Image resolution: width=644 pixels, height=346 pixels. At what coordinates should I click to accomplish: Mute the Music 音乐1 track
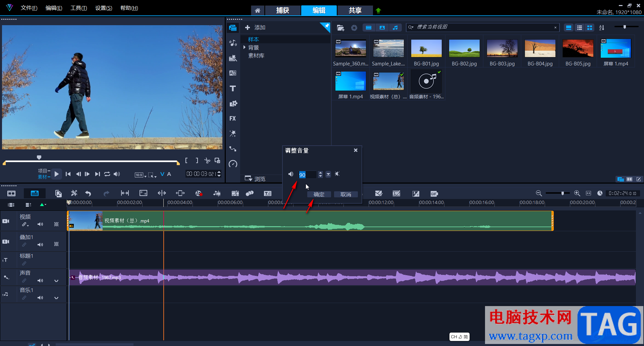pyautogui.click(x=40, y=298)
